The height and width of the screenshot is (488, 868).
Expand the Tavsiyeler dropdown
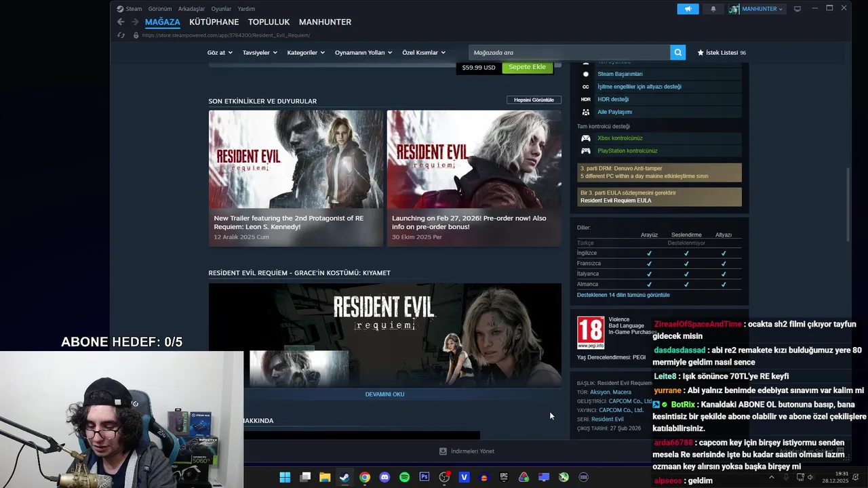pyautogui.click(x=260, y=52)
